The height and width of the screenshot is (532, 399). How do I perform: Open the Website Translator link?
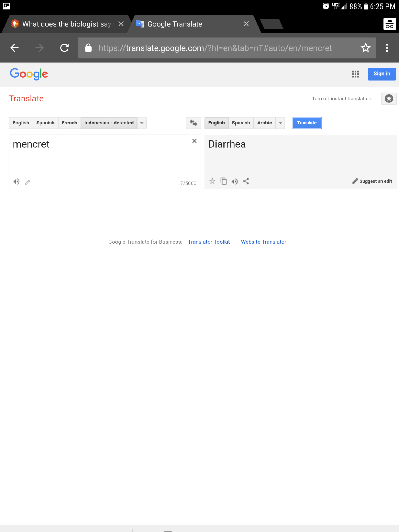(x=263, y=242)
